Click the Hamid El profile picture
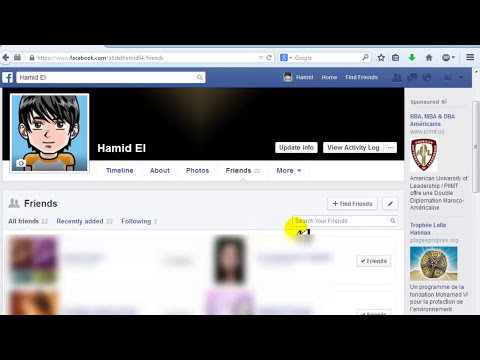The height and width of the screenshot is (360, 480). point(50,133)
